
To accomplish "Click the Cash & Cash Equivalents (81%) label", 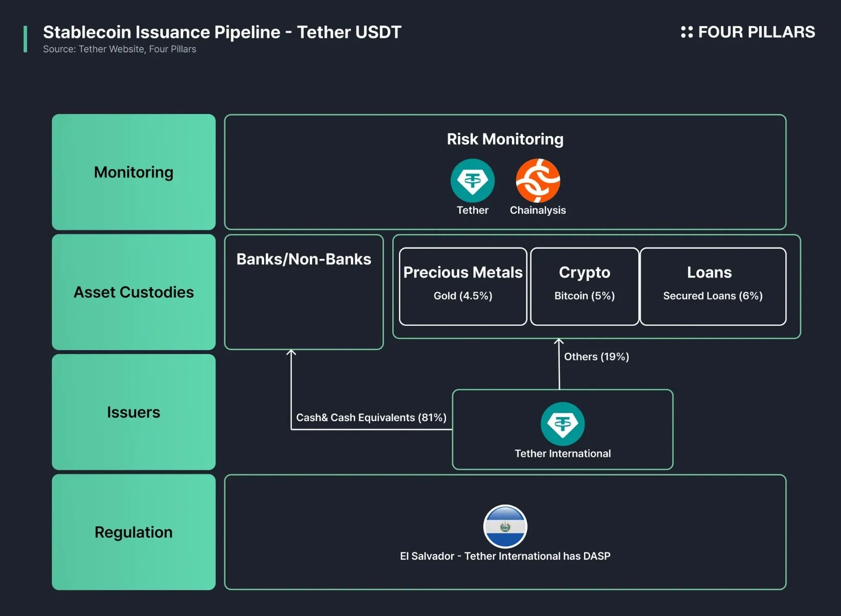I will pyautogui.click(x=371, y=417).
